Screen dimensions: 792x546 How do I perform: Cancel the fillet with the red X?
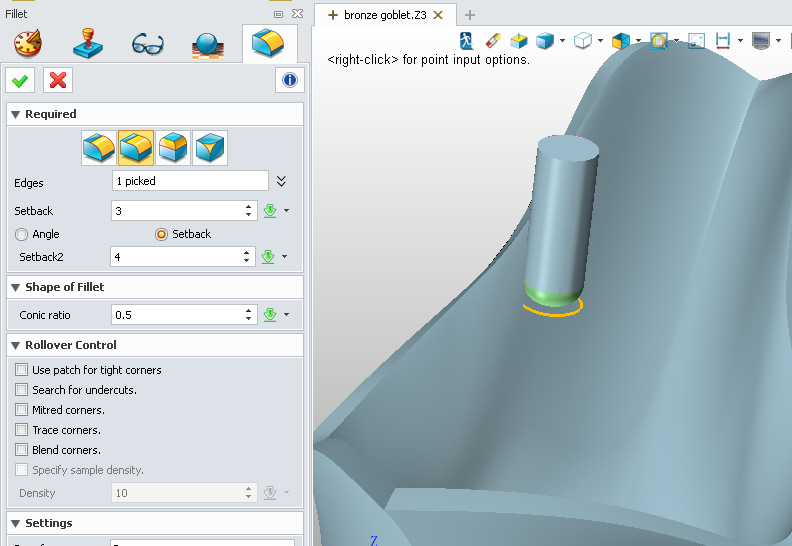[x=58, y=80]
